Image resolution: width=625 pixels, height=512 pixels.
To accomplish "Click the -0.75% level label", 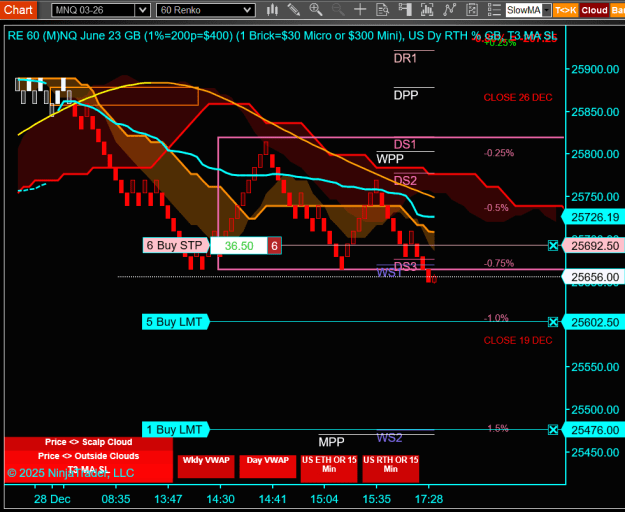I will (499, 263).
